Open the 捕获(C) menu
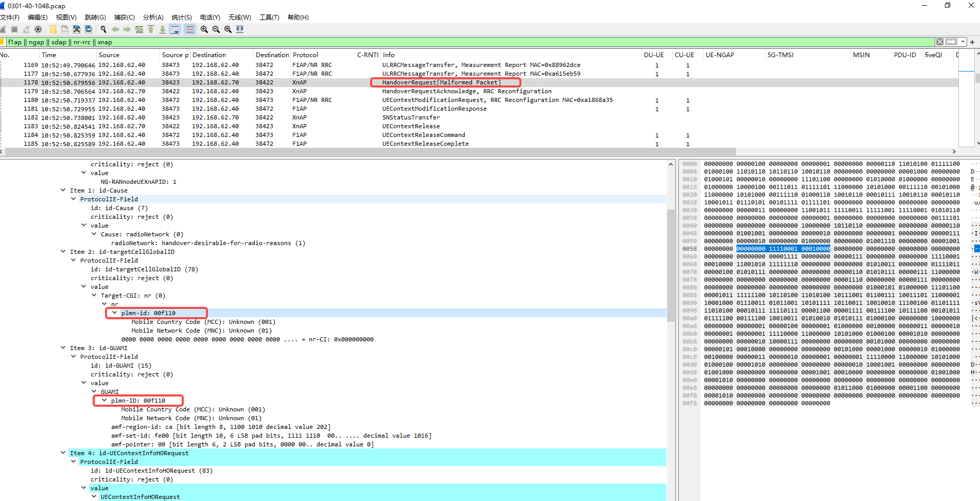The image size is (980, 501). click(124, 18)
